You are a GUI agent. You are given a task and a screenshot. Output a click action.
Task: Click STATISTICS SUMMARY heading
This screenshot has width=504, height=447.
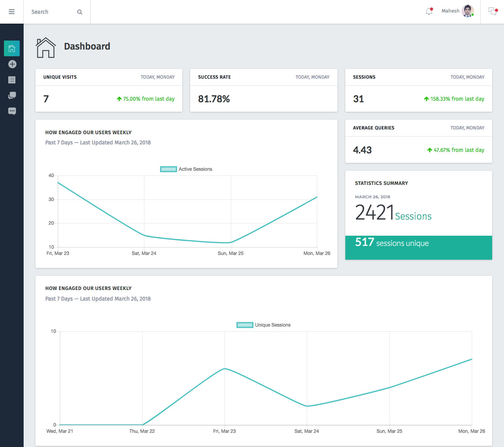point(382,183)
